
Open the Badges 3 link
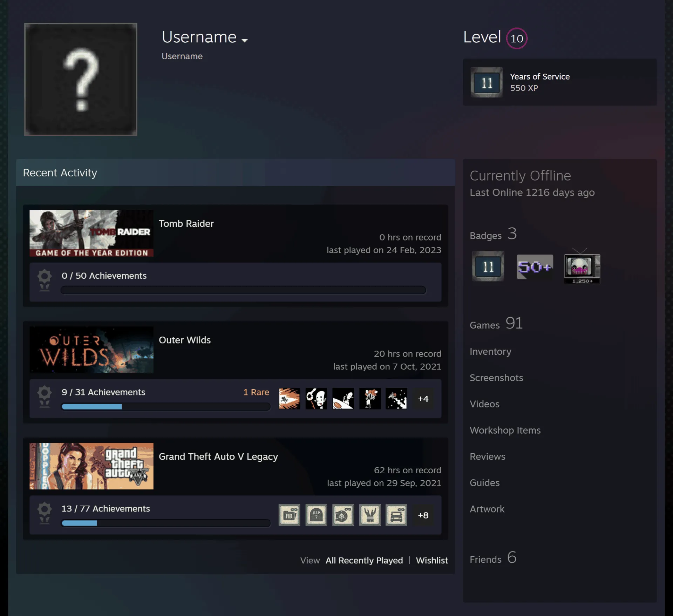493,234
